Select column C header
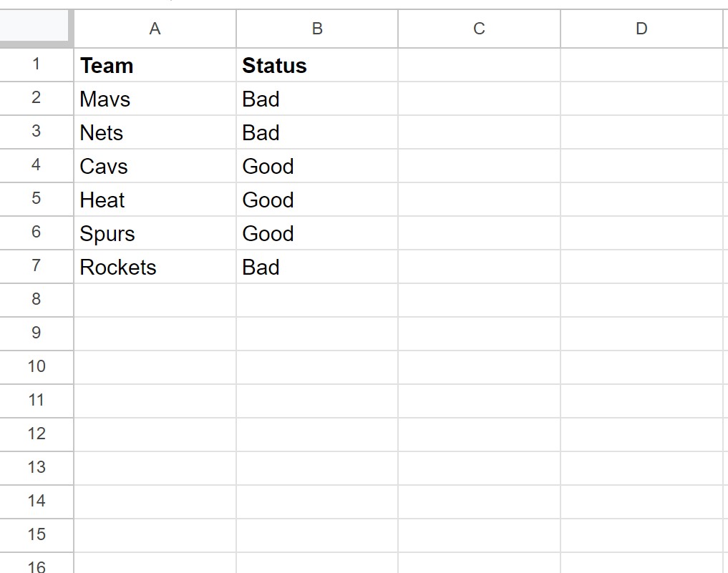The image size is (728, 573). tap(479, 29)
